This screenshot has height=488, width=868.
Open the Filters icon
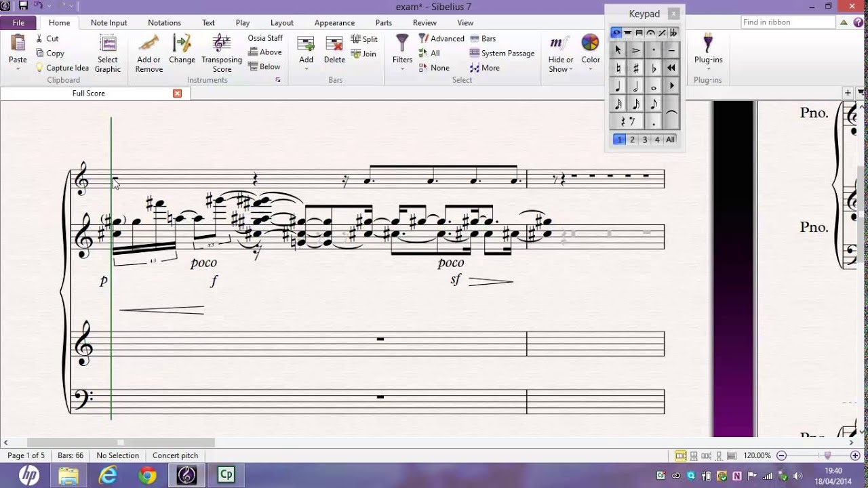402,43
